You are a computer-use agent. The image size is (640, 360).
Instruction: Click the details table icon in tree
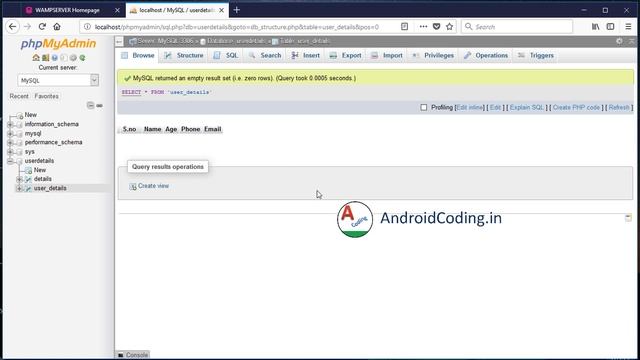point(28,179)
